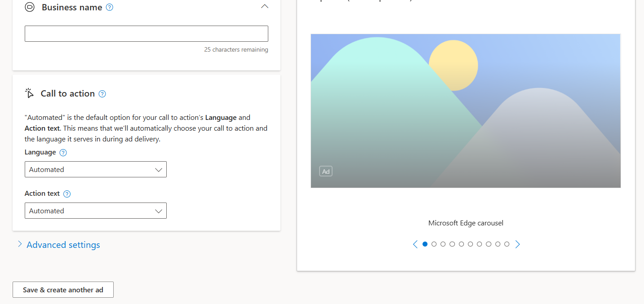Expand the Advanced settings section
The image size is (644, 304).
click(x=58, y=245)
